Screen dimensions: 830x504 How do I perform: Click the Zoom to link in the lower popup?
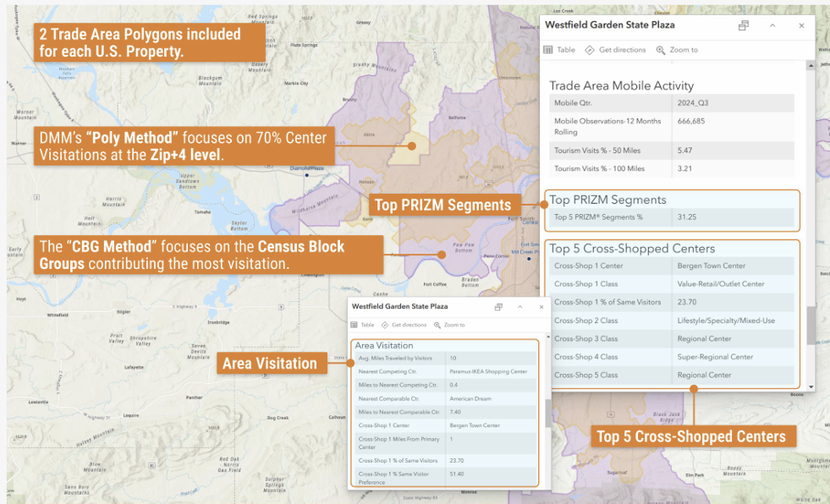453,325
